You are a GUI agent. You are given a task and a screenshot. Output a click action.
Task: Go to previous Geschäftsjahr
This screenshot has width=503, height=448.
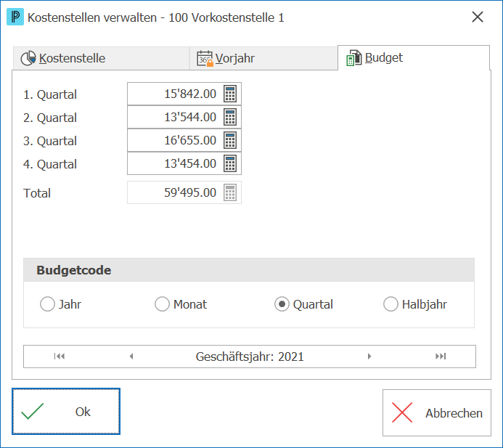pyautogui.click(x=131, y=357)
